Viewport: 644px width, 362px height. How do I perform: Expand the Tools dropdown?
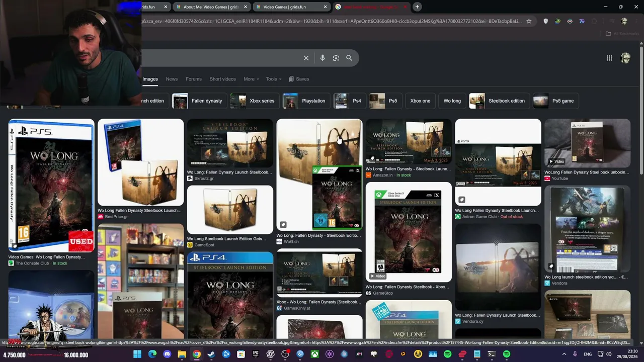[273, 79]
